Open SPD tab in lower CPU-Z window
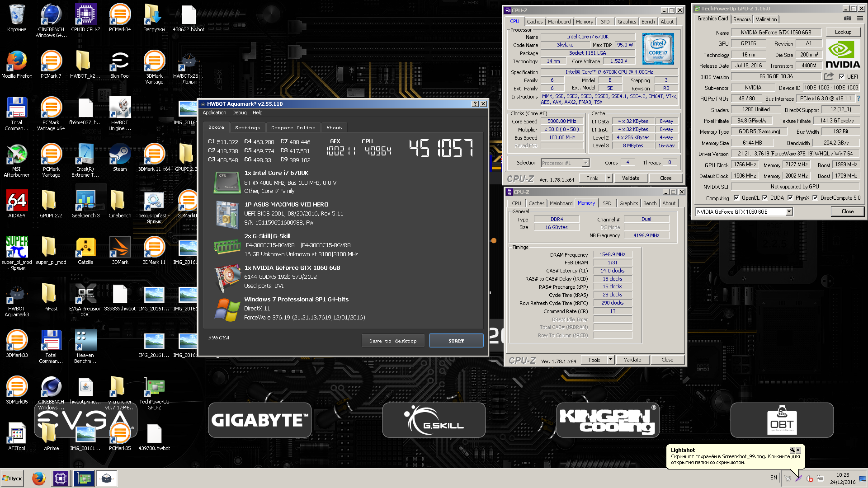Screen dimensions: 868x488 pos(607,203)
